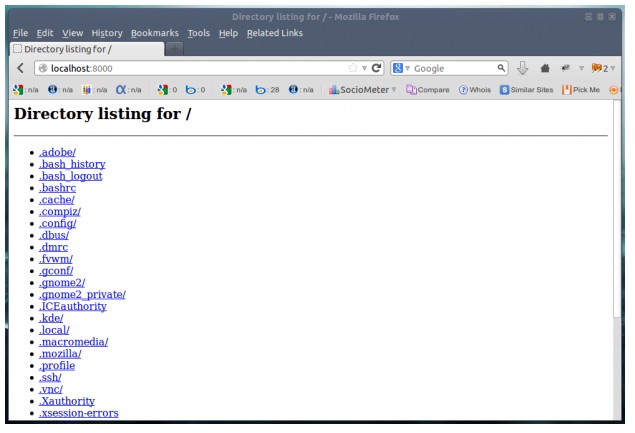This screenshot has width=635, height=433.
Task: Reload the page with the refresh icon
Action: pos(376,68)
